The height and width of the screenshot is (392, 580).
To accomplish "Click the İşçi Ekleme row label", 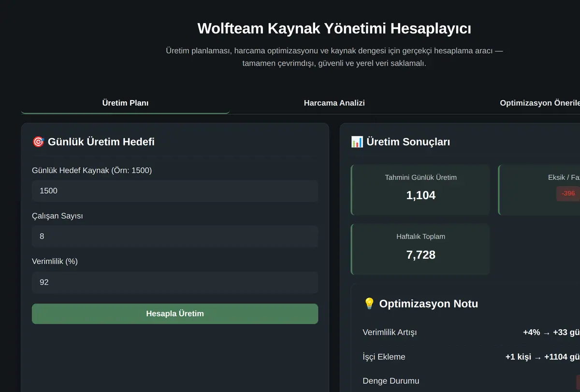I will point(384,357).
